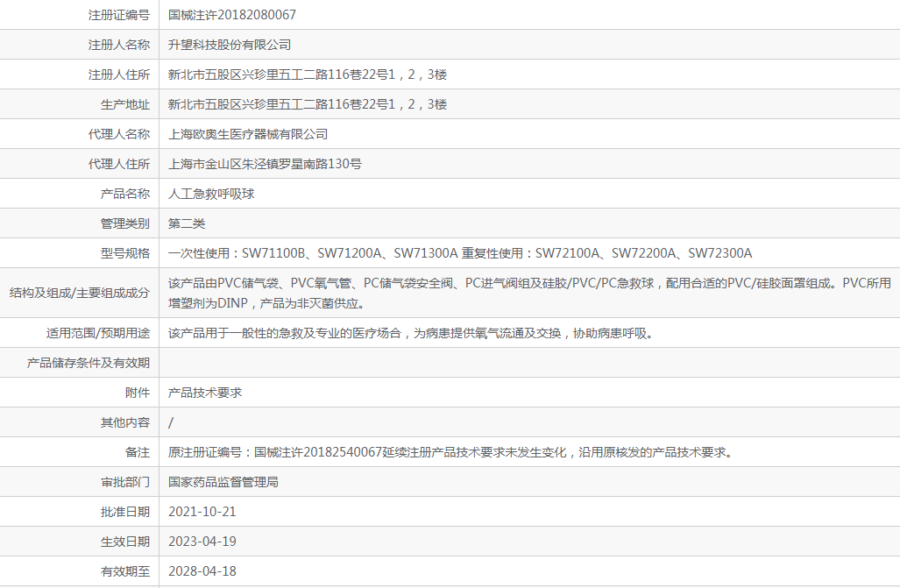Click approval date 2021-10-21
This screenshot has height=588, width=900.
(202, 513)
